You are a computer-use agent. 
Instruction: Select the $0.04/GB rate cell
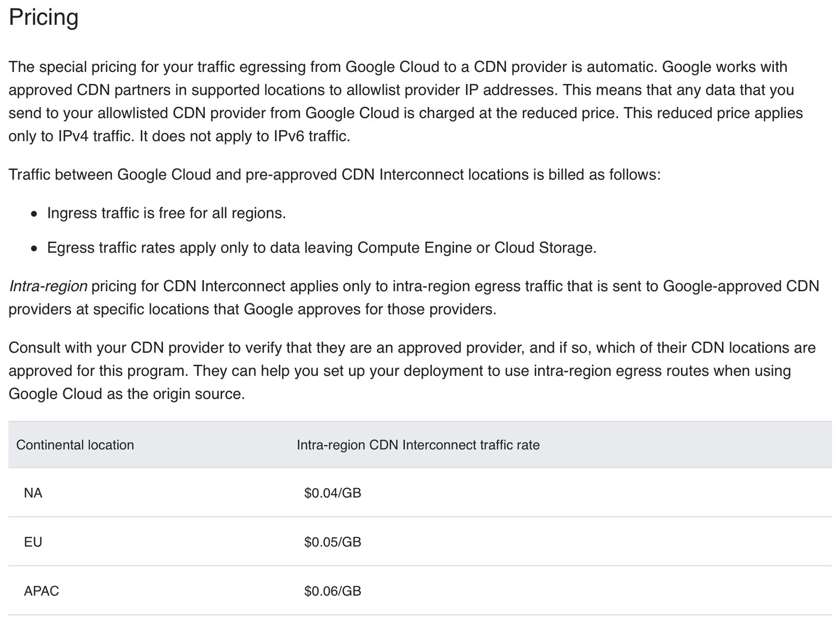click(332, 493)
